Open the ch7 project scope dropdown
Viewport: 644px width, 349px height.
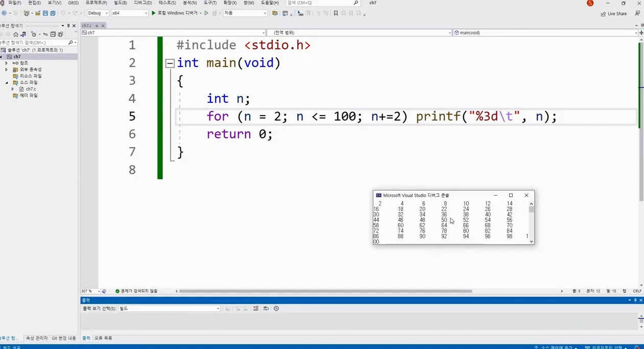click(173, 33)
